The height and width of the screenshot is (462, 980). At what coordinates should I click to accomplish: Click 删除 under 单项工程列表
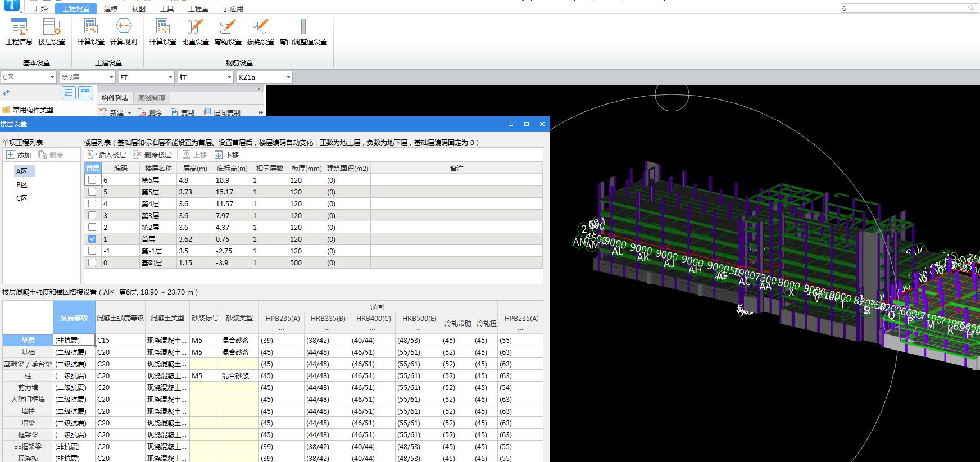51,155
